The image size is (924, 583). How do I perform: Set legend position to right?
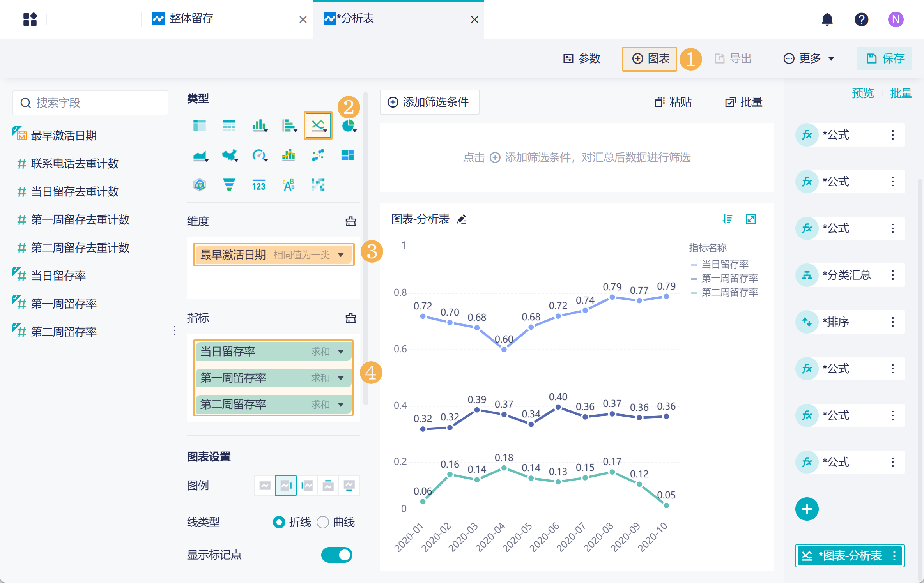pyautogui.click(x=286, y=486)
